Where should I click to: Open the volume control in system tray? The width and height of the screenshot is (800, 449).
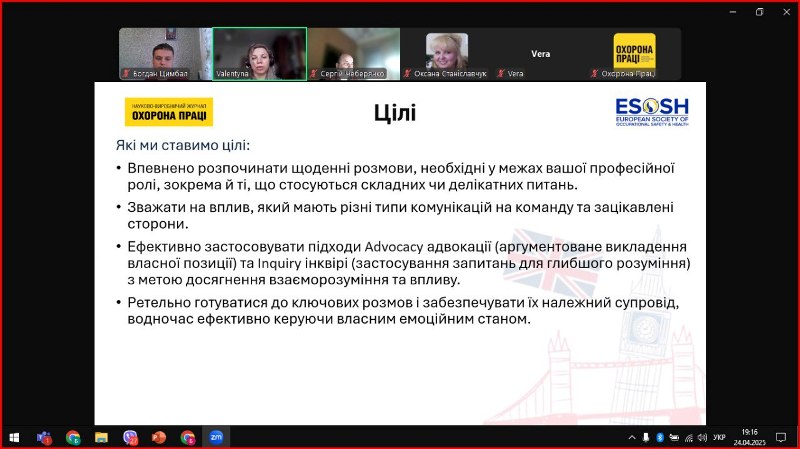pos(702,437)
